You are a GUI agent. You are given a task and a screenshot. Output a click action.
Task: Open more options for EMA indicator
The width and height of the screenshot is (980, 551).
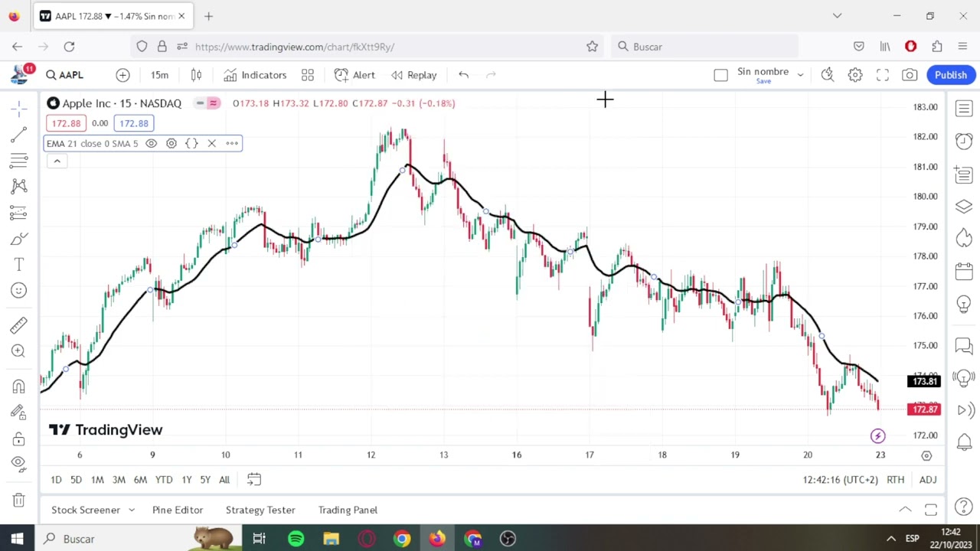(x=232, y=143)
